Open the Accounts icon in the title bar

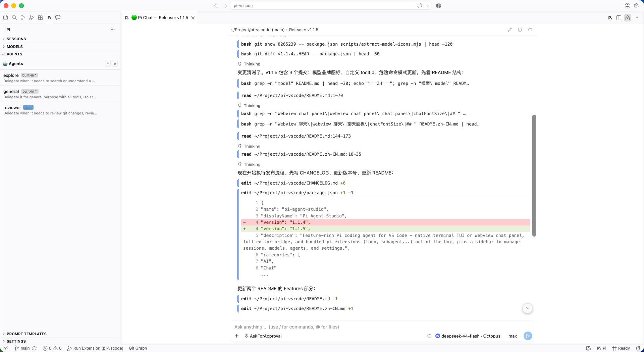tap(627, 6)
